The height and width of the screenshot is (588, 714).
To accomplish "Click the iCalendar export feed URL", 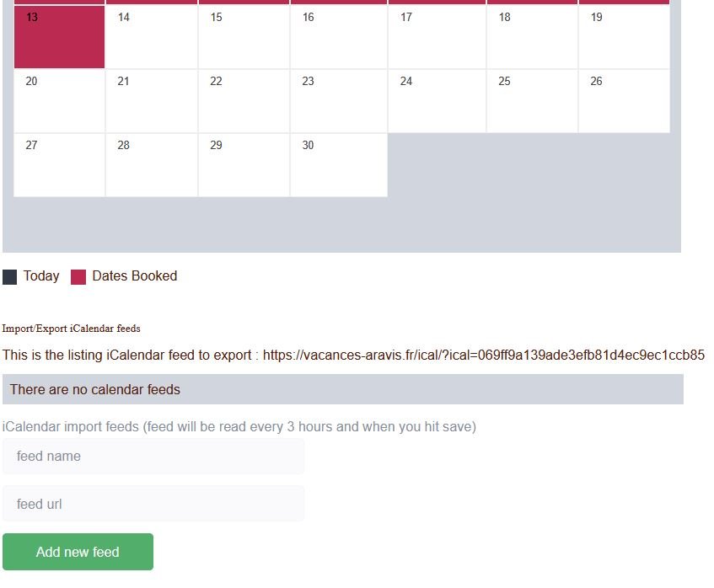I will tap(483, 355).
